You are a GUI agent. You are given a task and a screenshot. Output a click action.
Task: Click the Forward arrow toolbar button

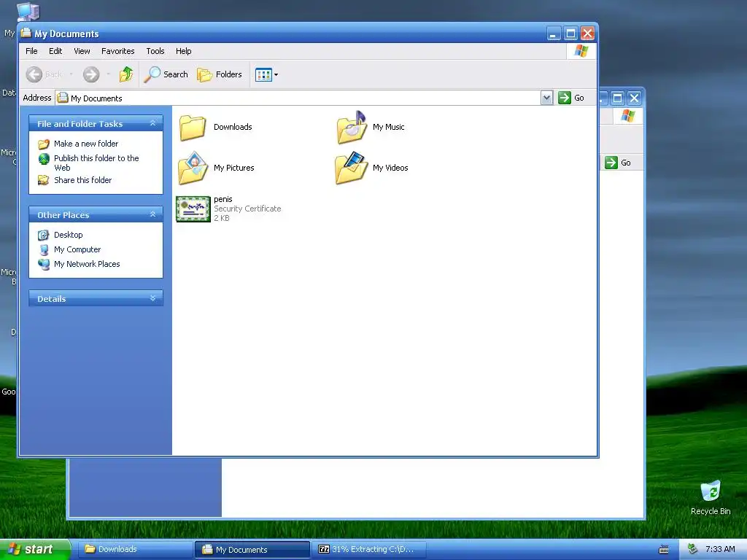point(91,74)
